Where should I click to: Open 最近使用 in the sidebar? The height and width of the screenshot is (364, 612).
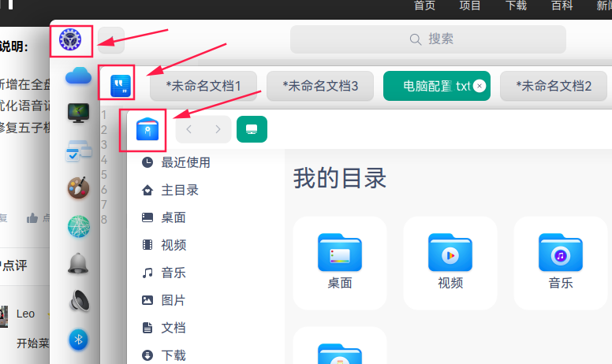tap(176, 162)
